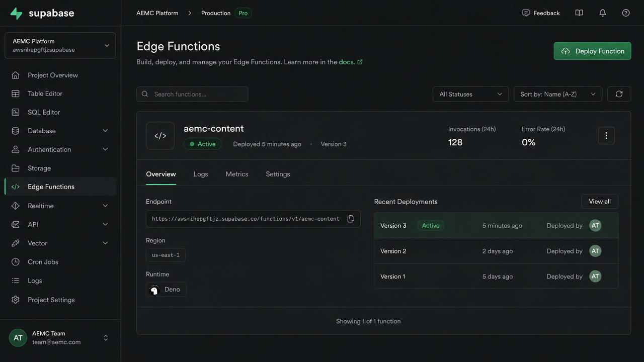Screen dimensions: 644x362
Task: Click the Table Editor grid icon
Action: click(x=16, y=94)
